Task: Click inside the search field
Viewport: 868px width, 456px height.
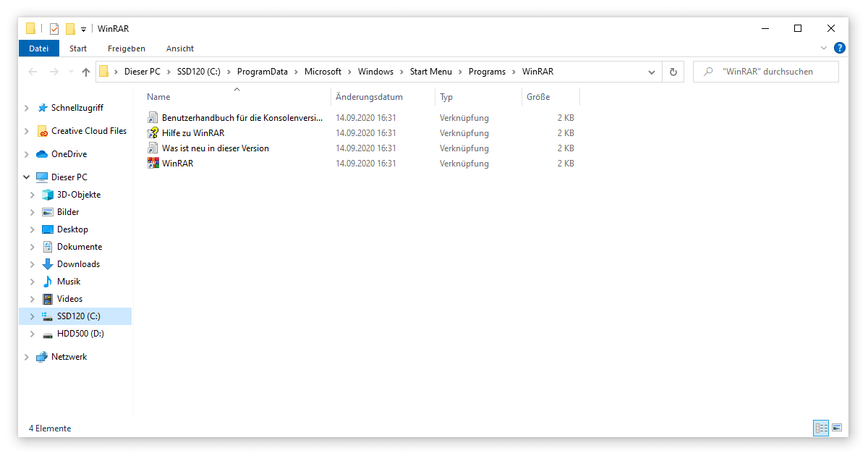Action: 765,71
